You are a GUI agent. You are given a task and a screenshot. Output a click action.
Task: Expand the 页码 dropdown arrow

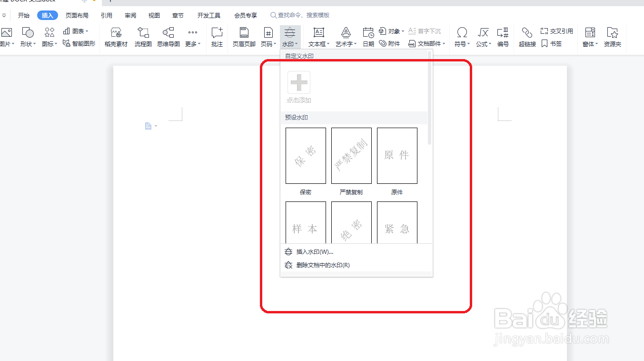point(276,44)
